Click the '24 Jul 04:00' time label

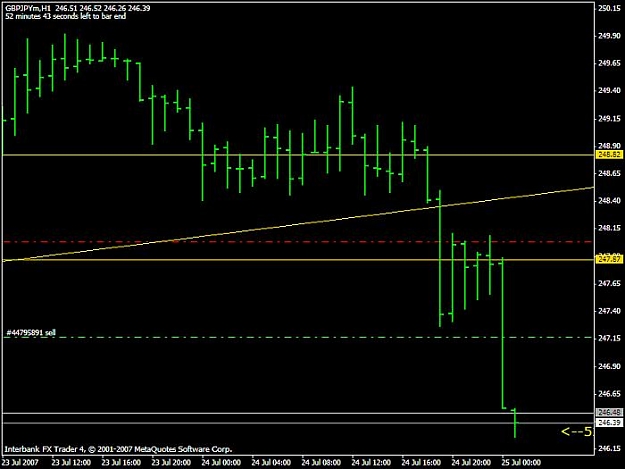(x=271, y=463)
